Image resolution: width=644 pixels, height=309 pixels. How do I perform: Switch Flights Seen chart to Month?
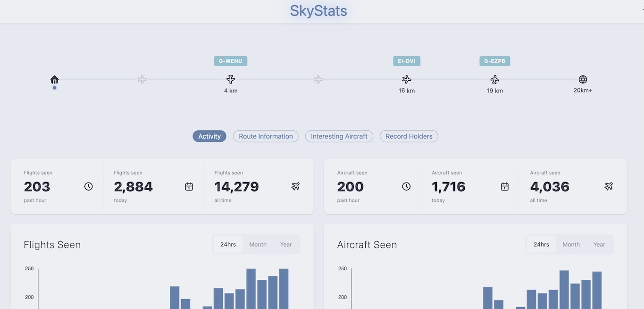[x=258, y=244]
